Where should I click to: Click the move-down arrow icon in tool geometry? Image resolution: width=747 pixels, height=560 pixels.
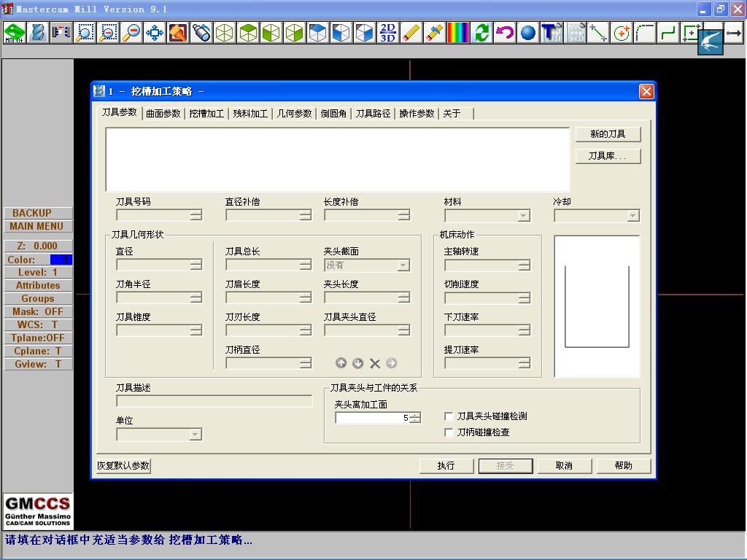(357, 363)
